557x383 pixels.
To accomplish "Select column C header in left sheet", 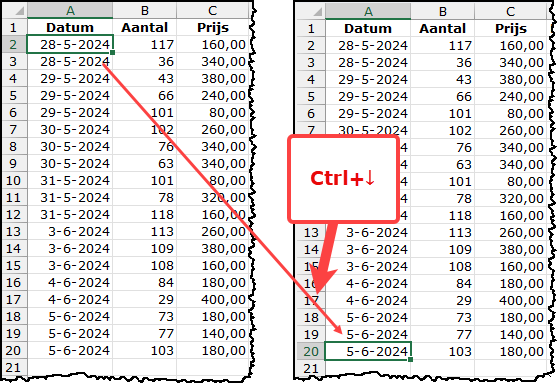I will point(212,10).
